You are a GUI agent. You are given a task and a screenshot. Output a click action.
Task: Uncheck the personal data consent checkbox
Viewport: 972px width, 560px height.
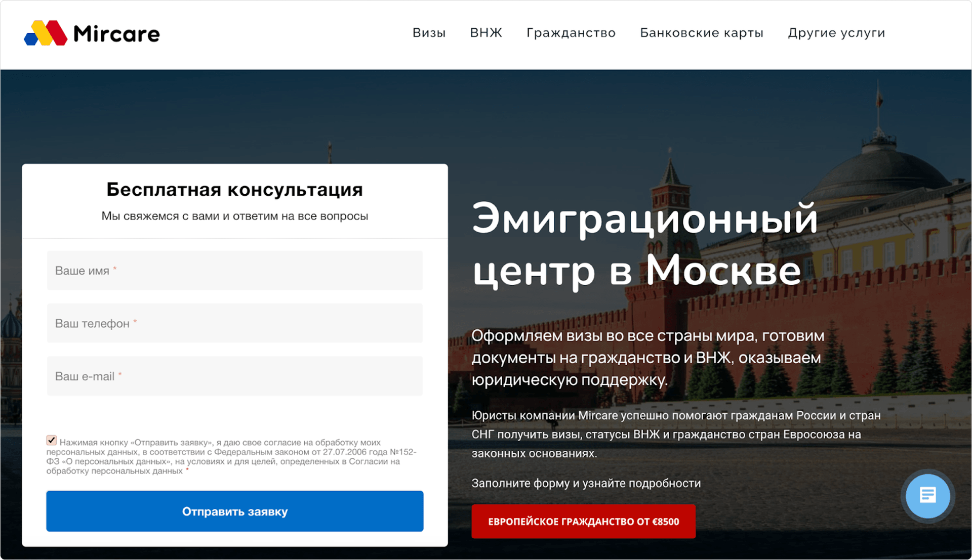click(x=52, y=441)
